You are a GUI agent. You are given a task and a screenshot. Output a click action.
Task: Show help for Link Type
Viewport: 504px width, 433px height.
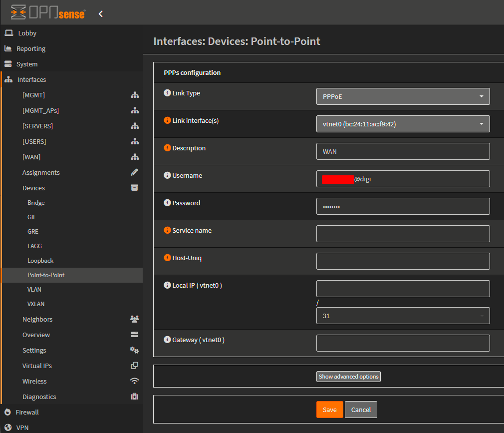167,93
